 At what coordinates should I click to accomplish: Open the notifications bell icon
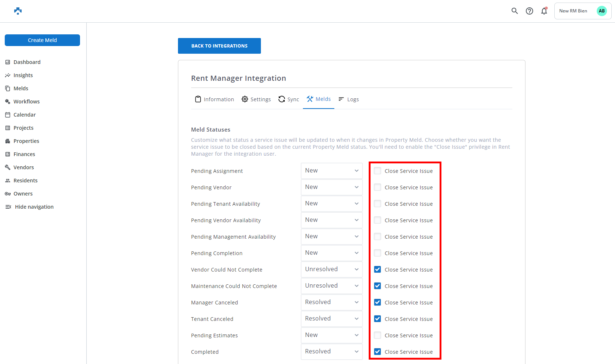[544, 11]
